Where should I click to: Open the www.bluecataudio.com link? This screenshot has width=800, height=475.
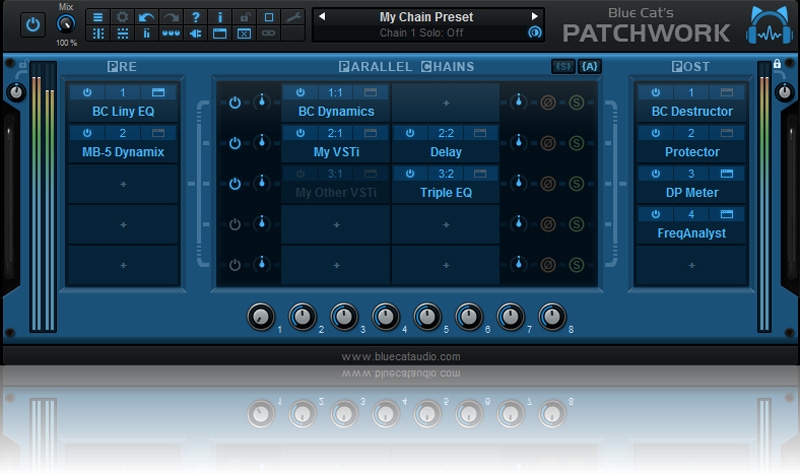point(400,356)
